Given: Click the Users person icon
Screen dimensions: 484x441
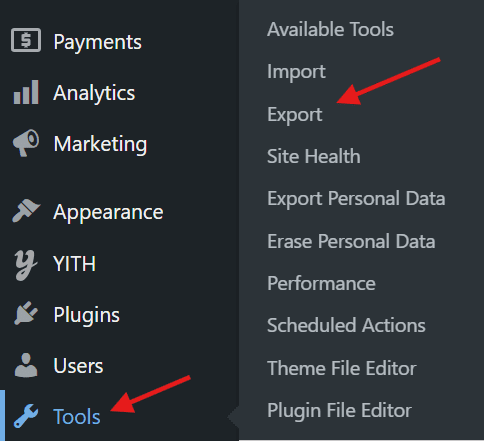Looking at the screenshot, I should 26,365.
